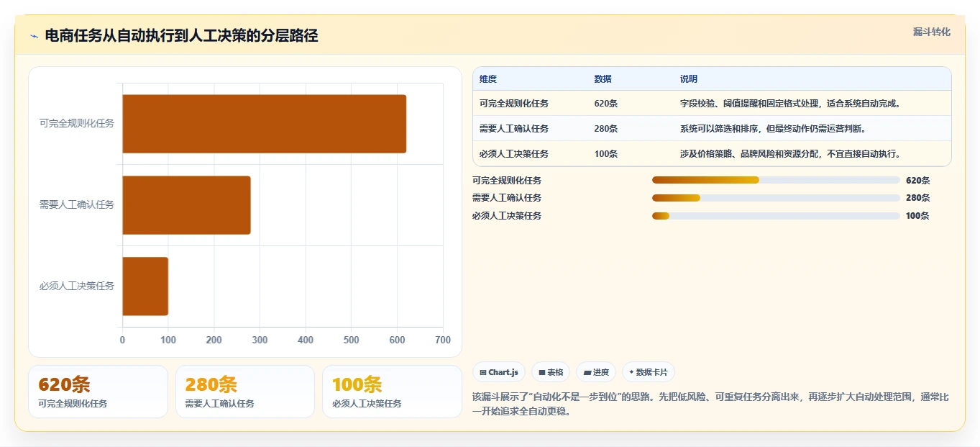Screen dimensions: 980x447
Task: Click chart y-axis label 必须人工决策任务
Action: point(77,286)
